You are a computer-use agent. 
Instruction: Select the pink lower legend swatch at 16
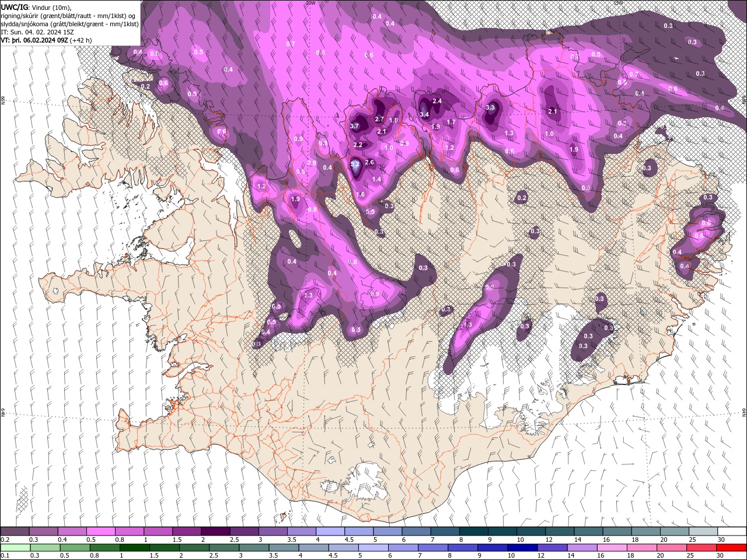click(612, 548)
